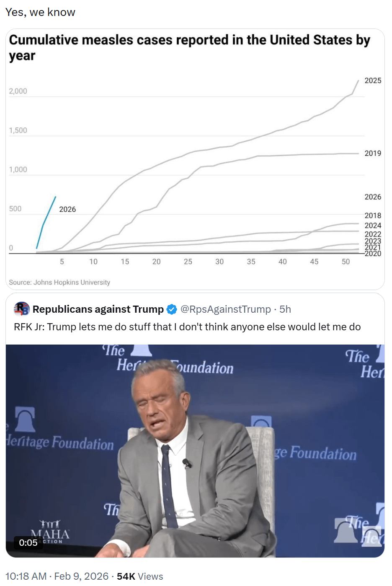Image resolution: width=392 pixels, height=586 pixels.
Task: Click the 2026 label beside the blue line
Action: click(67, 209)
